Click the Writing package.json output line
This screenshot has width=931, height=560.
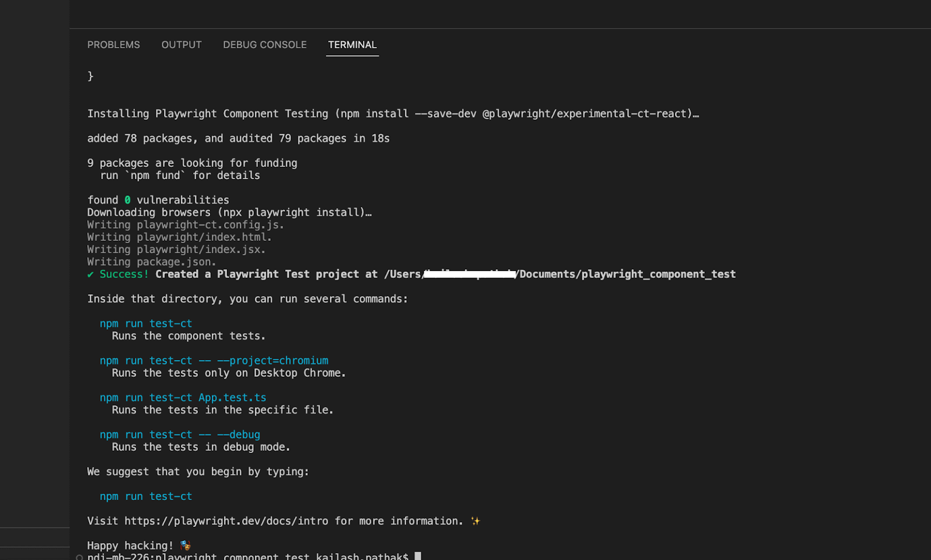[151, 262]
